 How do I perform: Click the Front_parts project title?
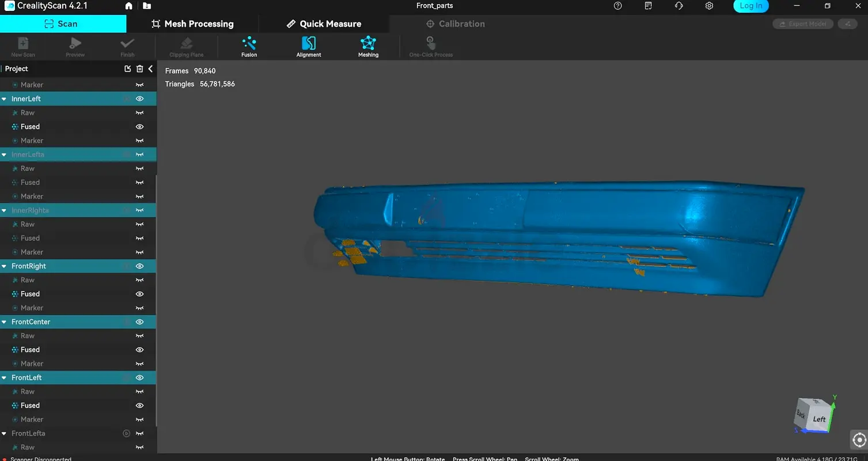pyautogui.click(x=434, y=6)
